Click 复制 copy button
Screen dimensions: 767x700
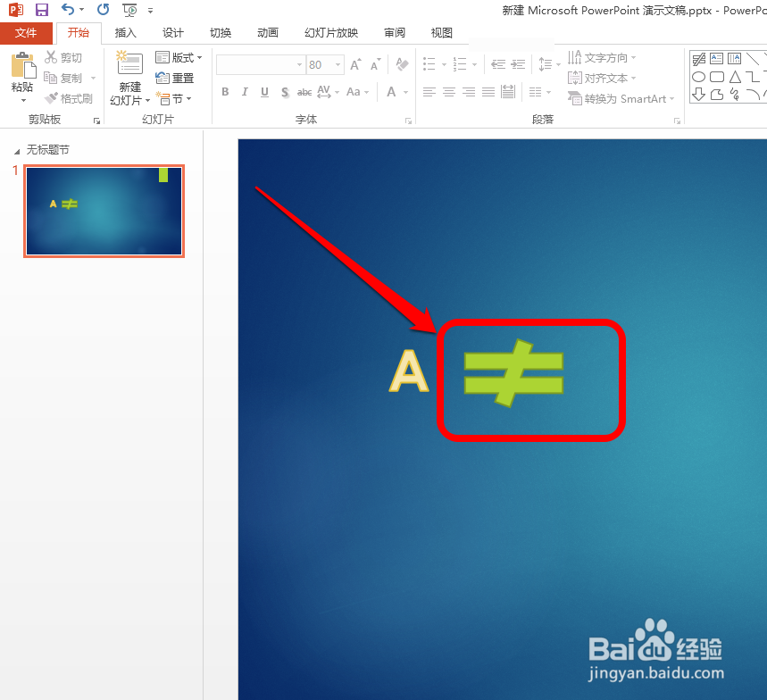click(x=63, y=78)
